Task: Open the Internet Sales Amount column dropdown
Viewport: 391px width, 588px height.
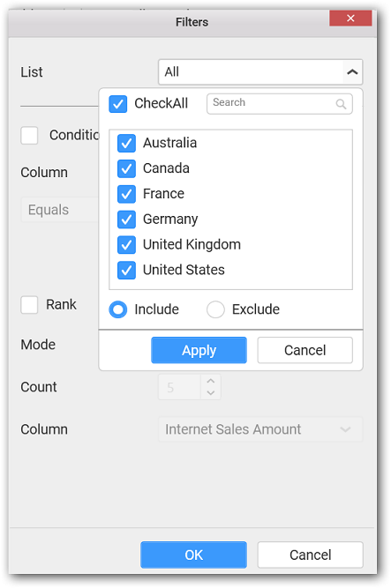Action: click(x=260, y=429)
